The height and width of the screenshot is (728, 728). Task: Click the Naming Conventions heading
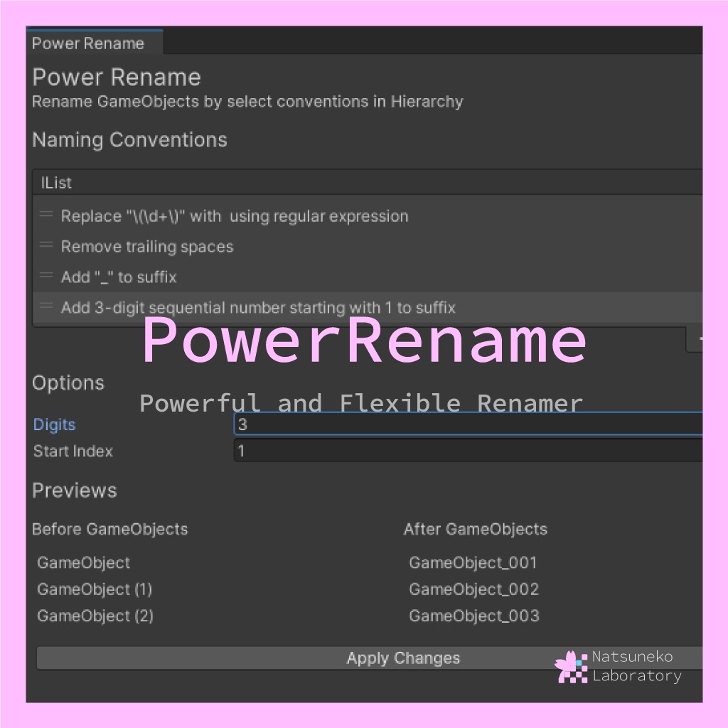click(129, 140)
